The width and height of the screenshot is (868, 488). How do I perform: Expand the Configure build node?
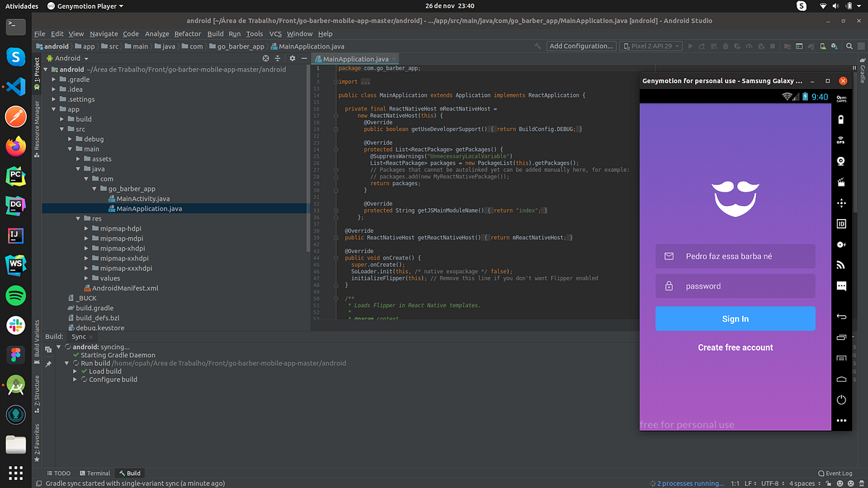[76, 380]
